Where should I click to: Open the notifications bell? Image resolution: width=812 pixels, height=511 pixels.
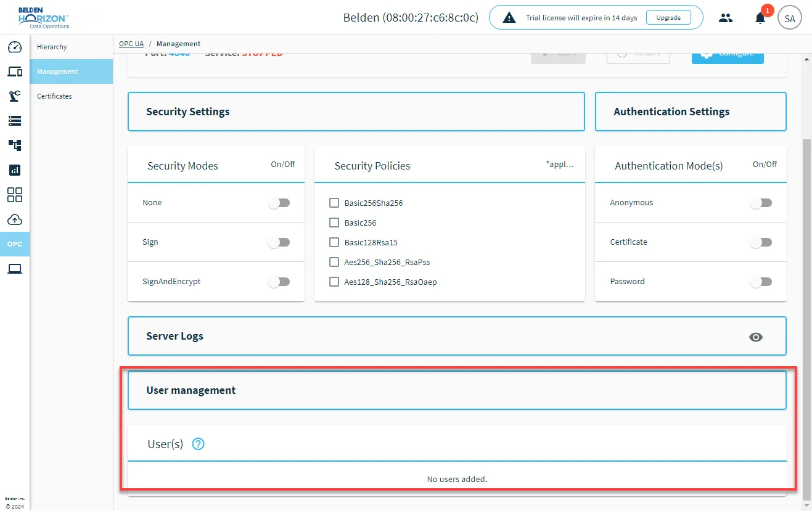tap(760, 18)
